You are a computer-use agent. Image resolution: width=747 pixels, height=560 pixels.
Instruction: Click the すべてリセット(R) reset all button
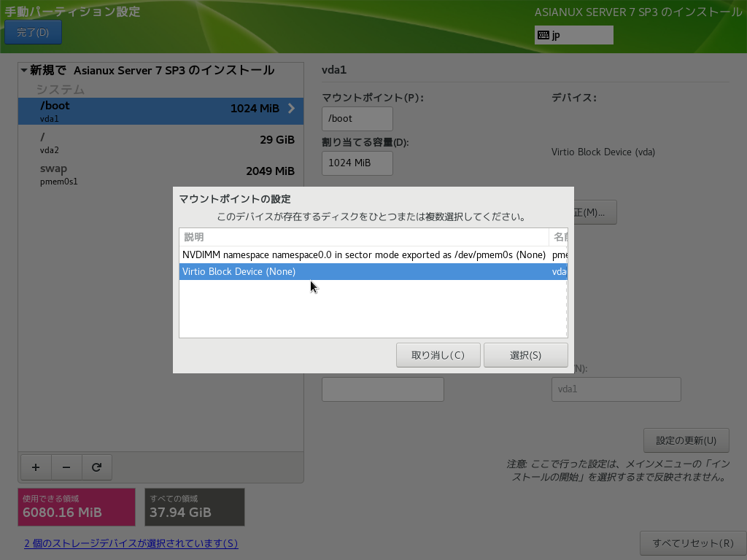pyautogui.click(x=692, y=543)
